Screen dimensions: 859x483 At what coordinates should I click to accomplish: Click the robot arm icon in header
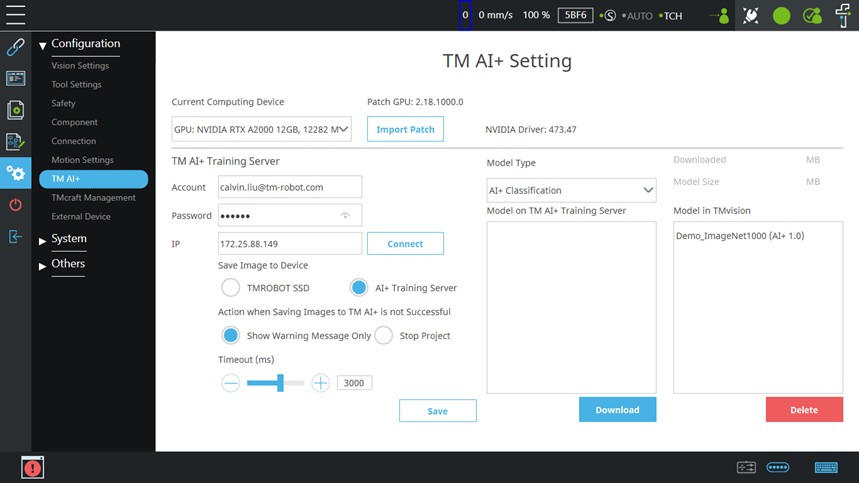(843, 15)
